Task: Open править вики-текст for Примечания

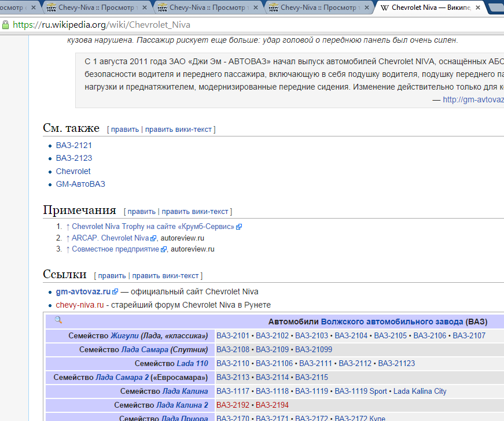Action: click(195, 212)
